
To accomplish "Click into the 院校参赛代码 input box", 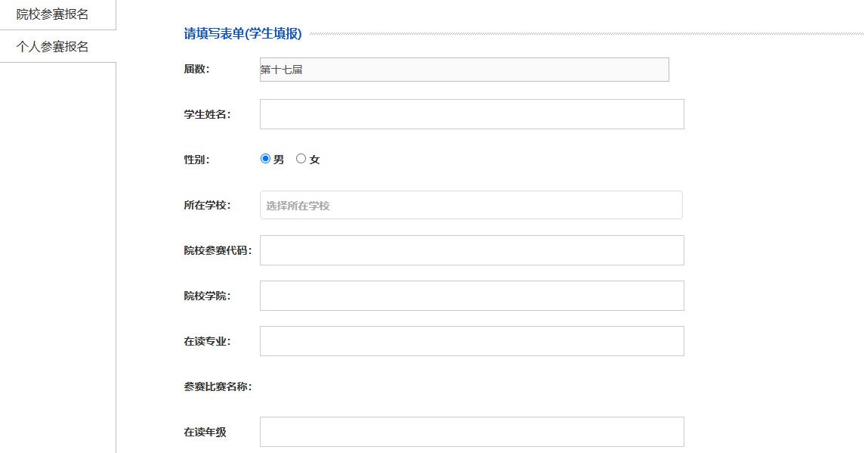I will click(x=471, y=250).
